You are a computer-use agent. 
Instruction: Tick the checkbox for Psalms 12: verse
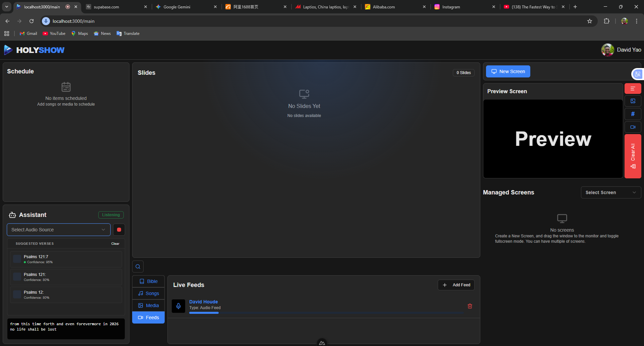tap(17, 294)
